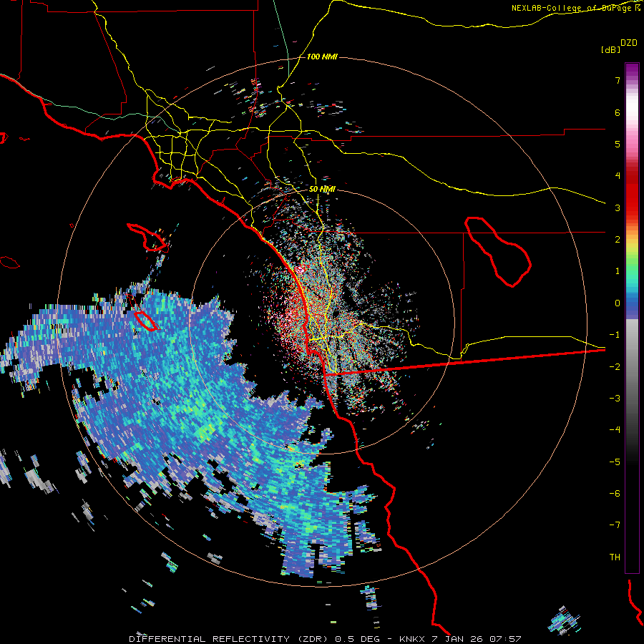Click the -7 dB scale tick label
This screenshot has width=644, height=644.
pyautogui.click(x=615, y=525)
